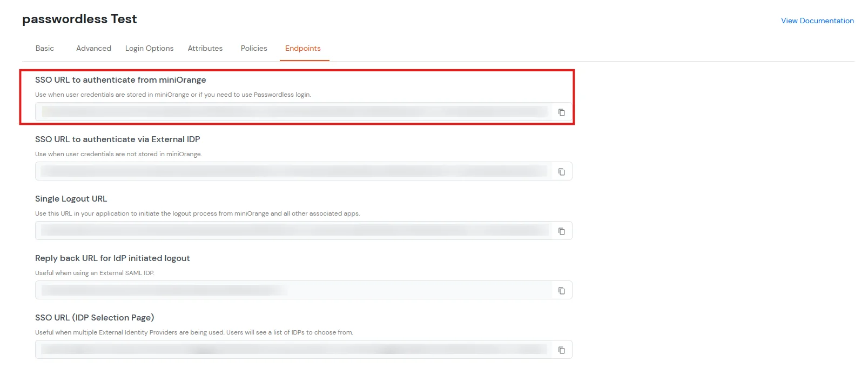Open the Advanced tab

[93, 48]
